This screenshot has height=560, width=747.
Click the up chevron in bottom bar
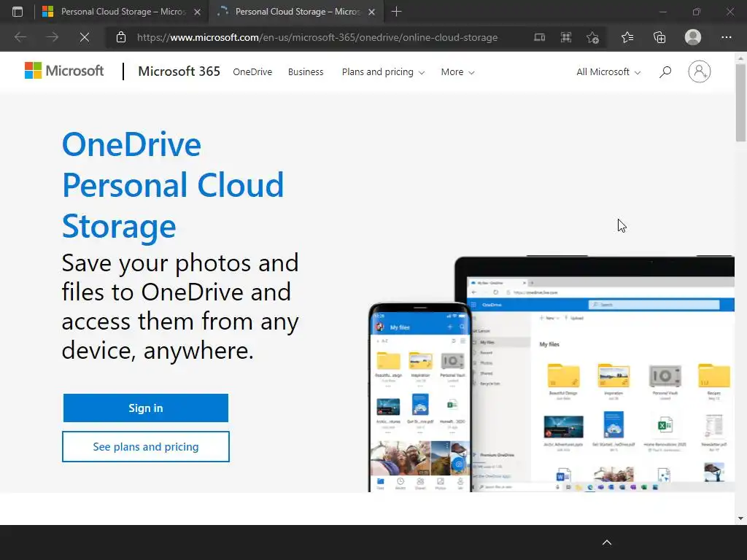coord(607,542)
